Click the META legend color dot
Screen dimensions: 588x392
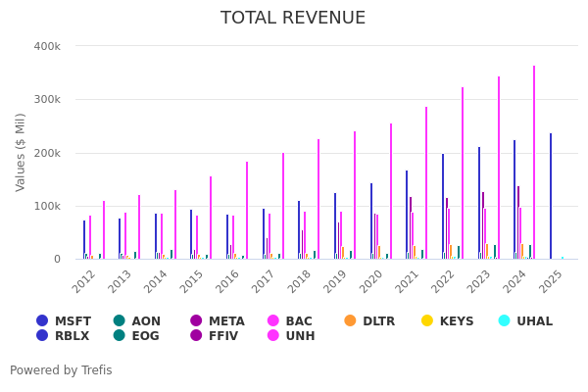(x=196, y=320)
